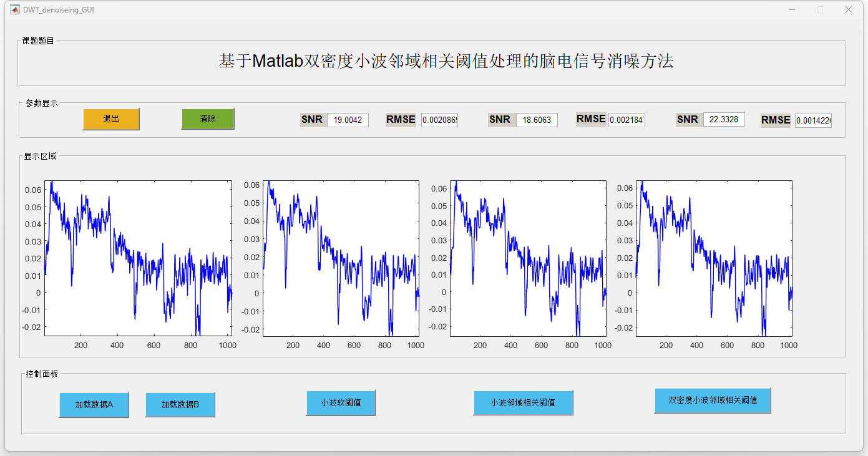868x456 pixels.
Task: Click the fourth signal plot in the 显示区域 panel
Action: (714, 258)
